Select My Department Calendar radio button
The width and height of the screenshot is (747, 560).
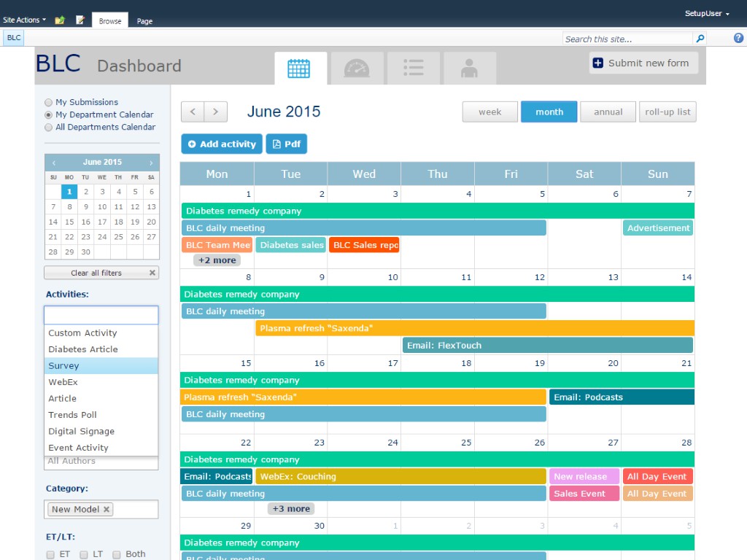(x=48, y=114)
